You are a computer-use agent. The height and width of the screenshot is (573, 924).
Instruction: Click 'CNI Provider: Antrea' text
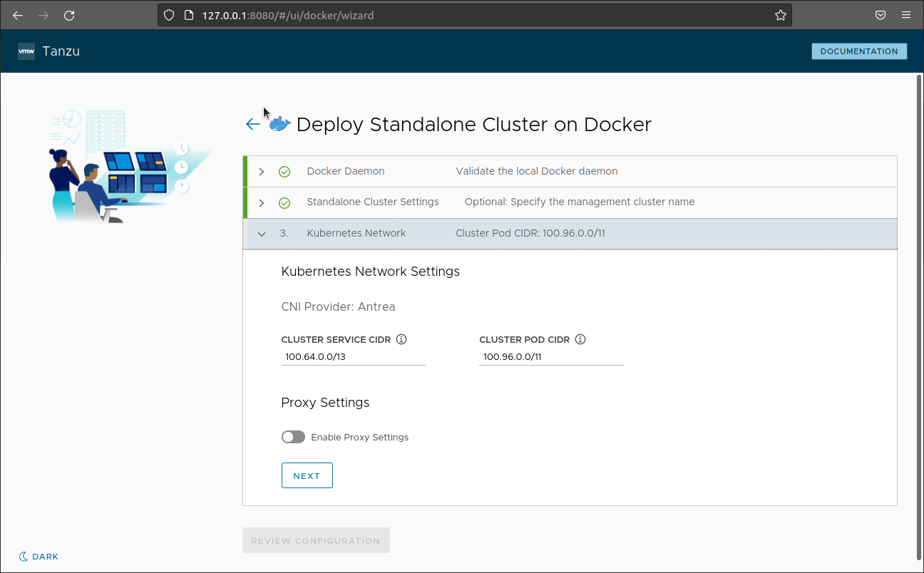coord(338,307)
